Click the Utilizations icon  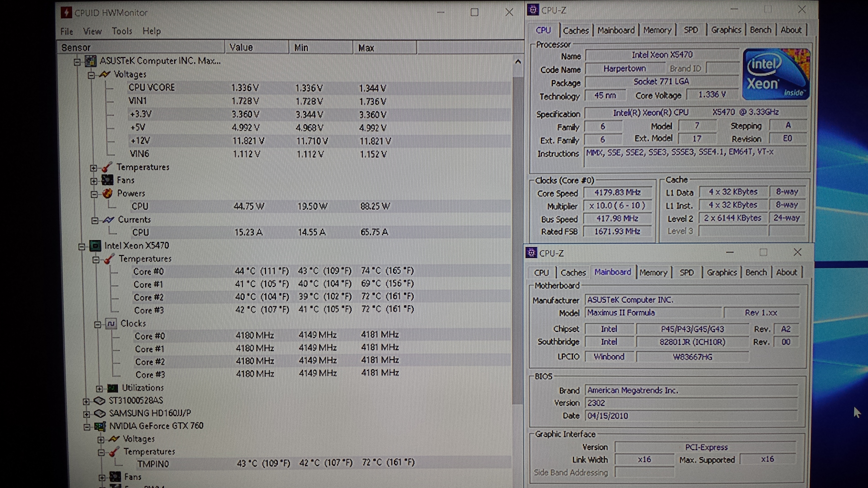(x=112, y=388)
